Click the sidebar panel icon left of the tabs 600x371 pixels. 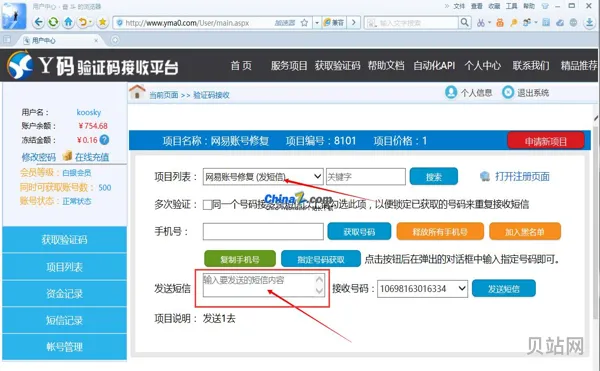7,40
